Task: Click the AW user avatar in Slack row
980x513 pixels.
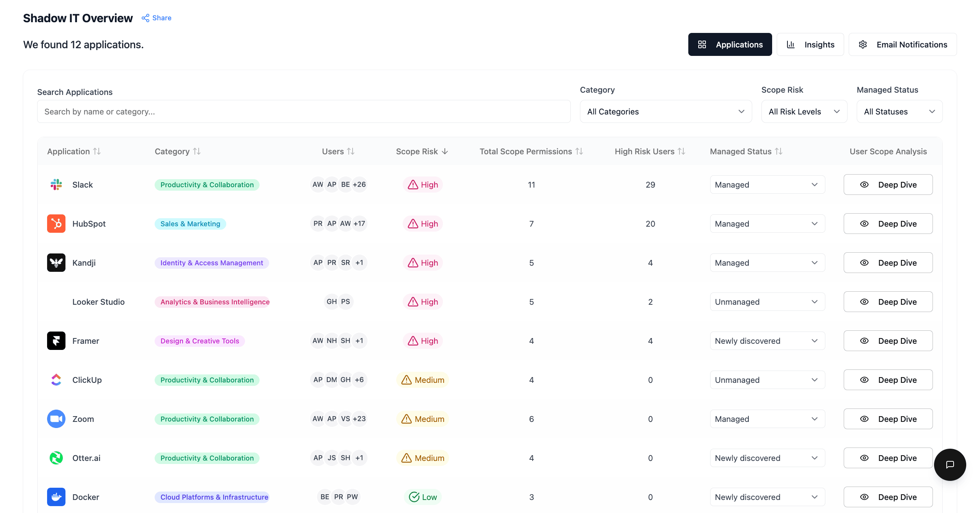Action: pos(318,185)
